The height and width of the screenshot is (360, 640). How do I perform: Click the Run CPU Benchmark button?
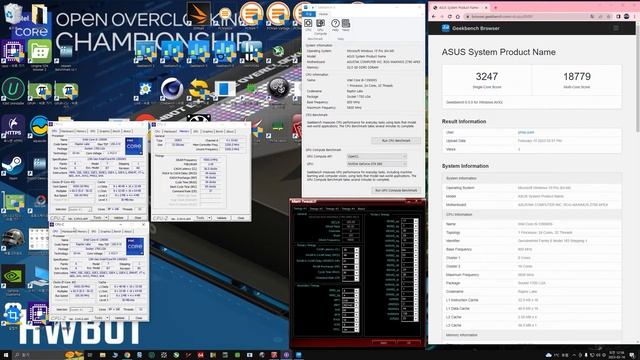pyautogui.click(x=396, y=140)
